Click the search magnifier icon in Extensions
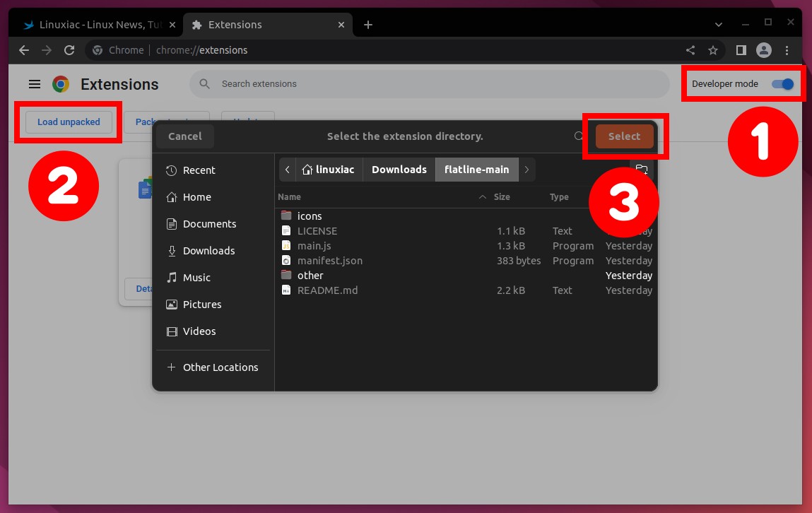Viewport: 812px width, 513px height. 204,84
